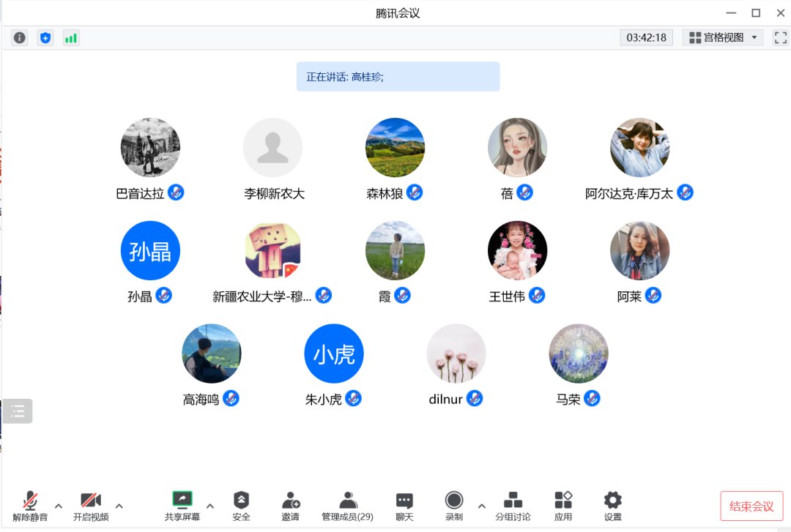This screenshot has width=791, height=532.
Task: Click Share Screen (共享屏幕) button
Action: pos(182,506)
